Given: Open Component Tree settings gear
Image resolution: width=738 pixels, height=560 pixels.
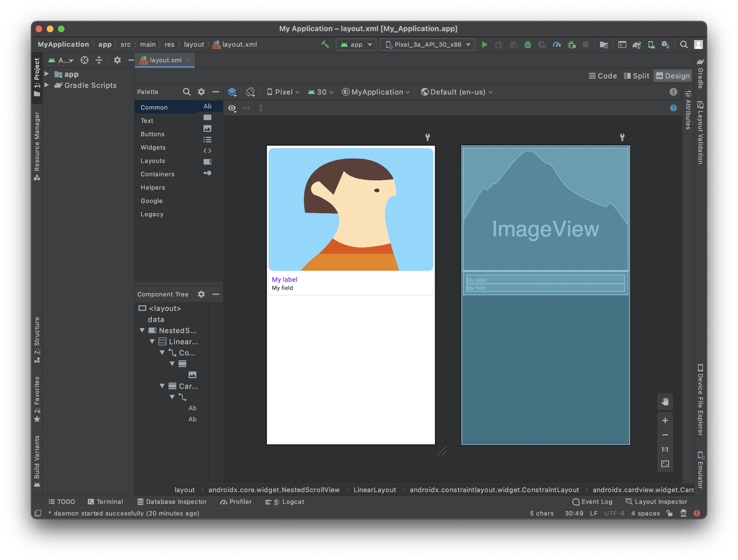Looking at the screenshot, I should 201,294.
